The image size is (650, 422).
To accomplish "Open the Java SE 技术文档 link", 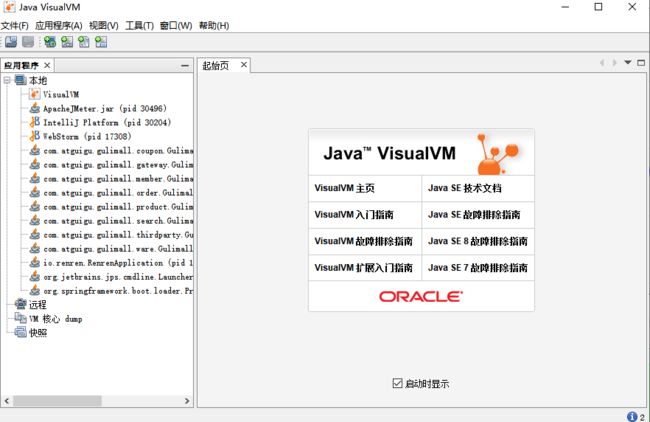I will pyautogui.click(x=465, y=188).
